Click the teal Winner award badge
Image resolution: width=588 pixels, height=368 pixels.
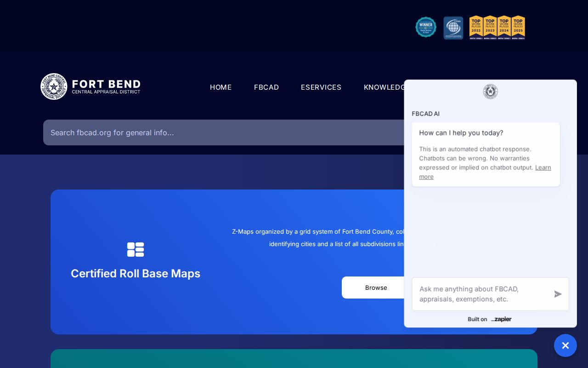(x=426, y=27)
